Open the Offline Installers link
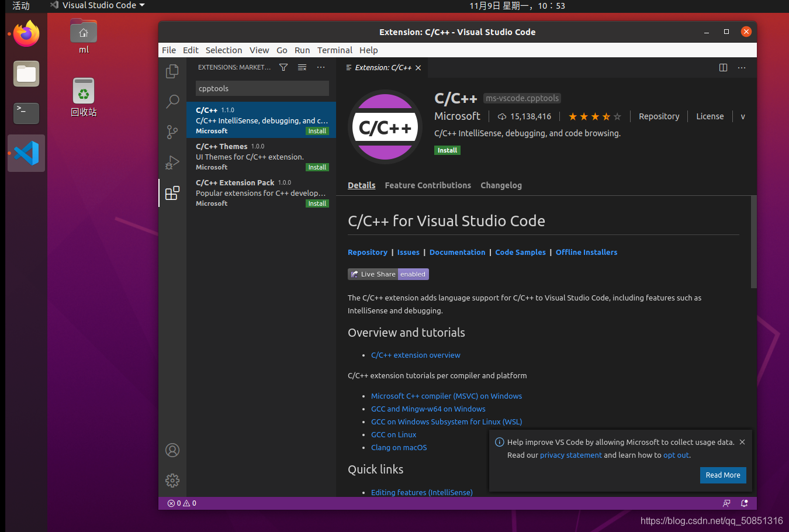This screenshot has width=789, height=532. (586, 253)
